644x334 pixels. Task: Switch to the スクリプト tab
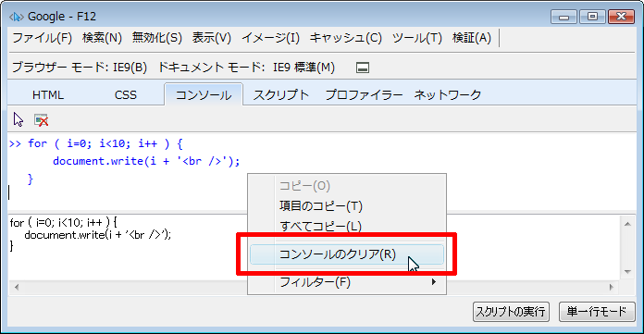pyautogui.click(x=281, y=95)
